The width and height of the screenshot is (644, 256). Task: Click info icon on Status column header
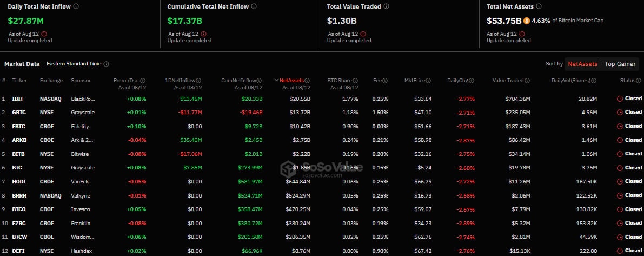pyautogui.click(x=638, y=81)
